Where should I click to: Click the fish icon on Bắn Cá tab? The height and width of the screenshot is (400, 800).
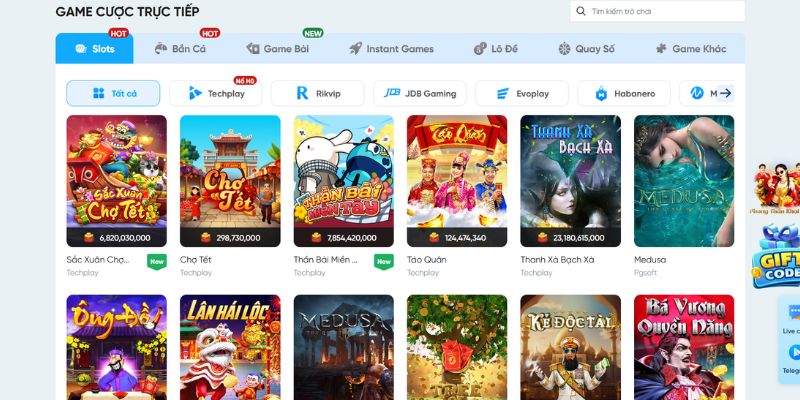[x=161, y=48]
